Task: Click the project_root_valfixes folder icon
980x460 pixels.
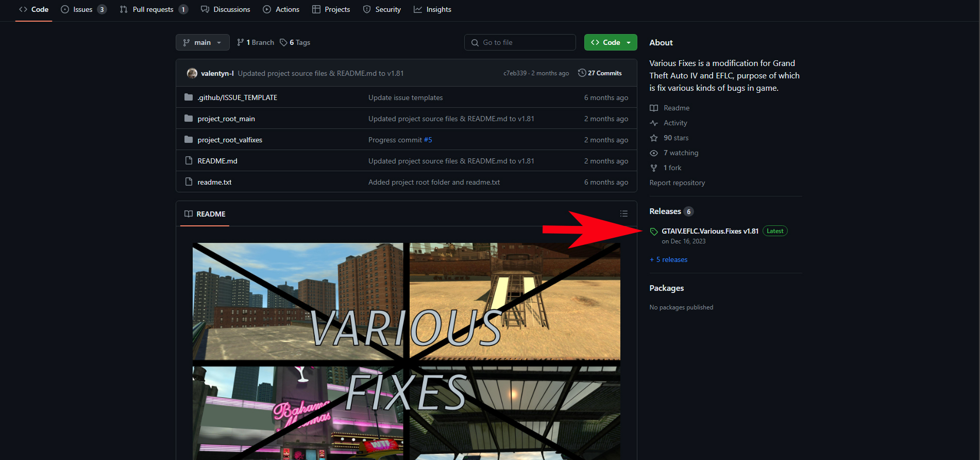Action: [x=189, y=140]
